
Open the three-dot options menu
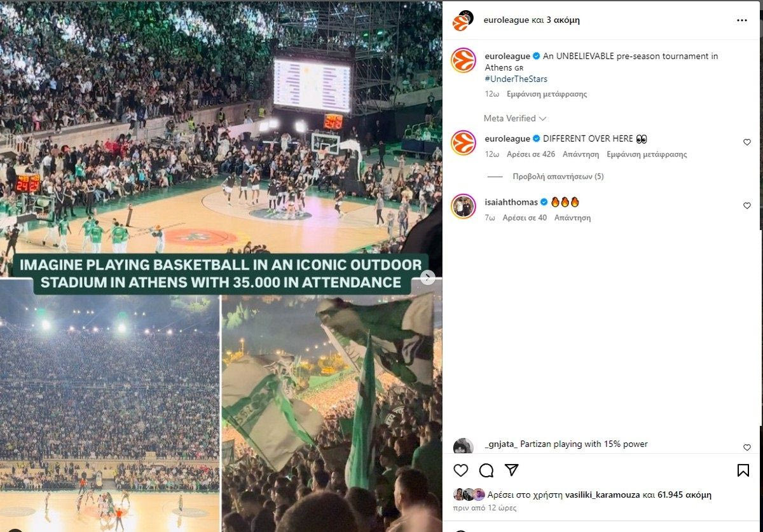pyautogui.click(x=742, y=20)
